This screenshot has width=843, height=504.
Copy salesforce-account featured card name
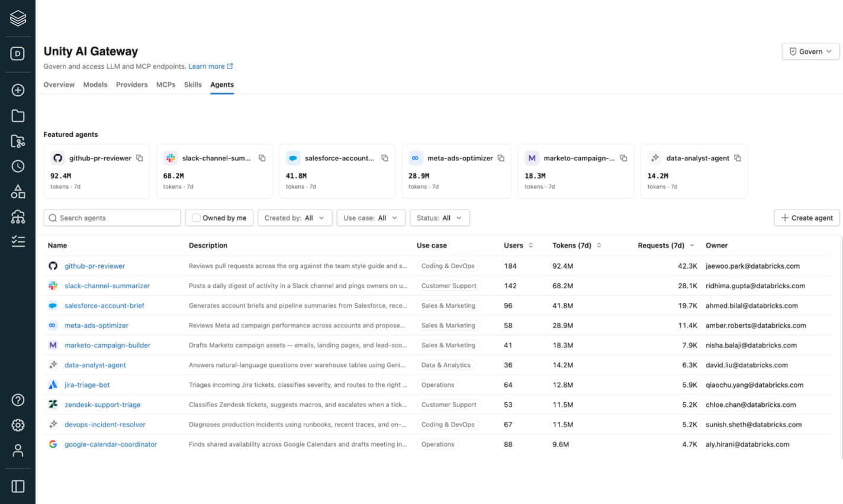point(385,158)
